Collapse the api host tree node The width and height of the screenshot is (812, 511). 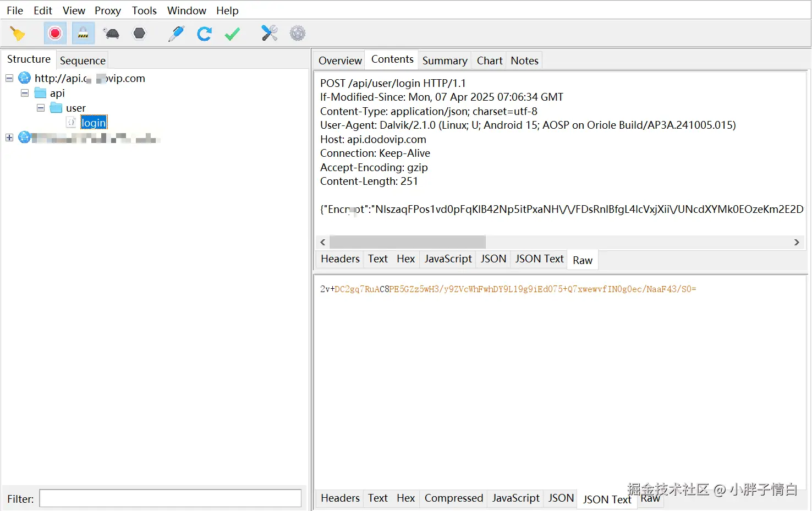9,78
